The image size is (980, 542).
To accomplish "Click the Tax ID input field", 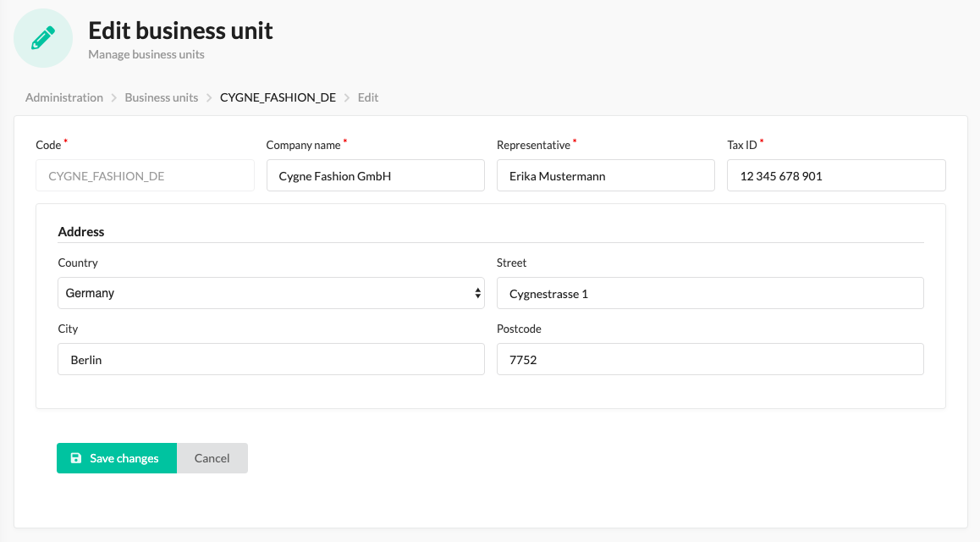I will 836,175.
